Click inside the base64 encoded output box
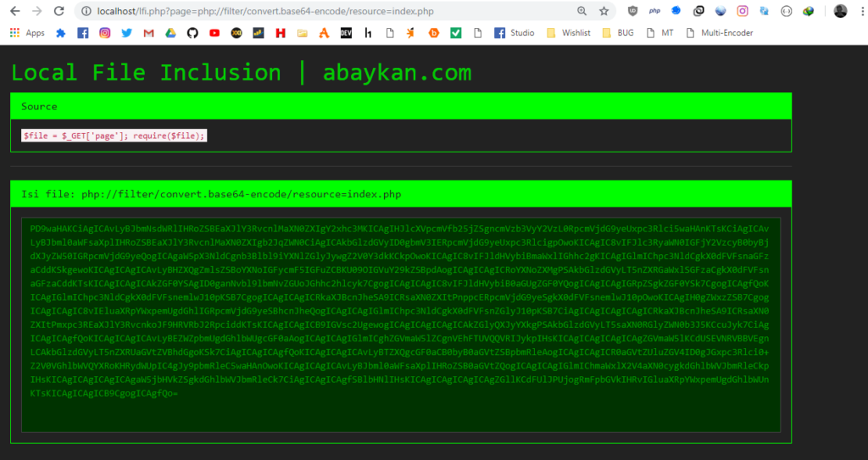 point(401,324)
